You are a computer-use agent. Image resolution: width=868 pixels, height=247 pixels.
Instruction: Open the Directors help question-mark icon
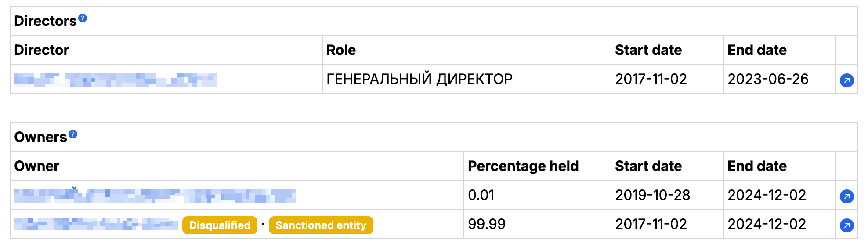coord(83,18)
